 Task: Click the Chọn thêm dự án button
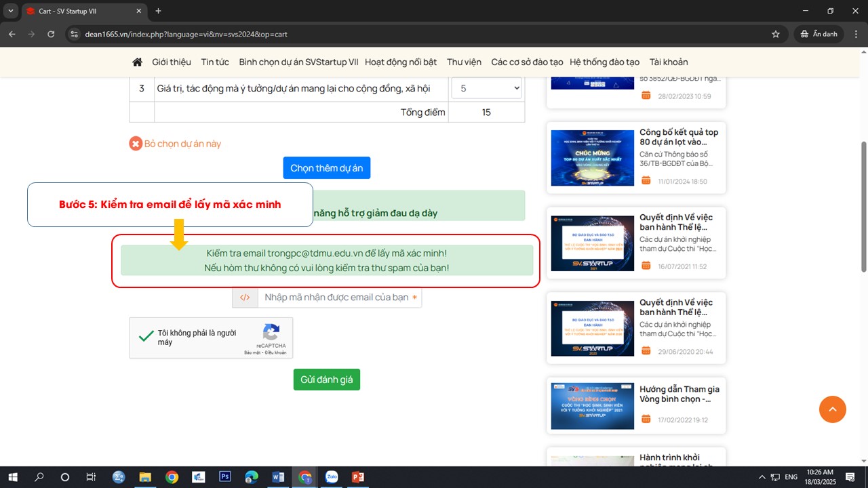[x=326, y=168]
